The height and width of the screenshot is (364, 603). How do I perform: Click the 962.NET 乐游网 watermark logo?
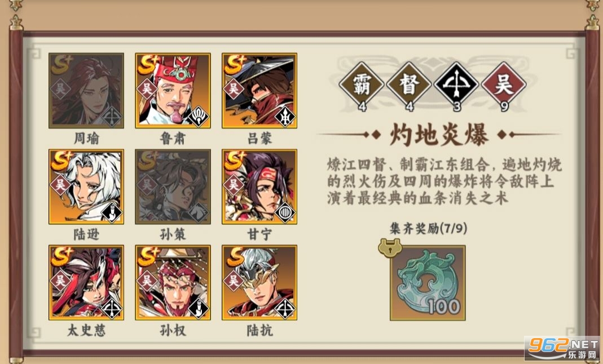(564, 349)
